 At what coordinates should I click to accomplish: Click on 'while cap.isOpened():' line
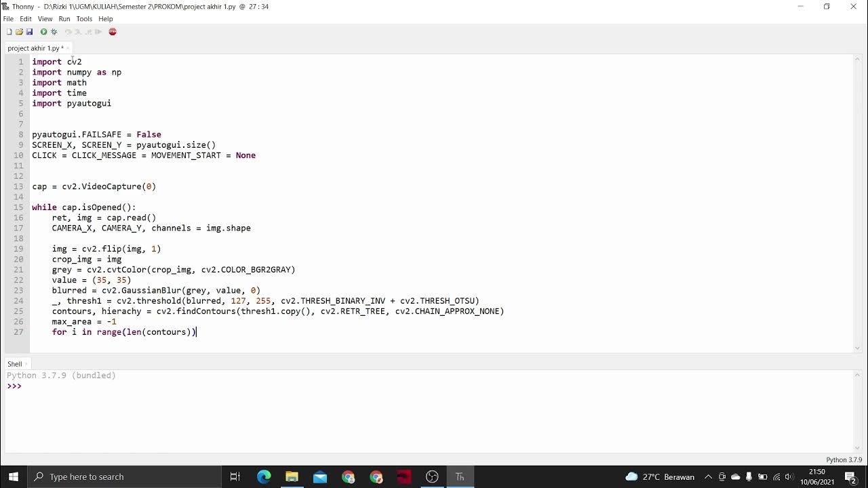point(84,207)
